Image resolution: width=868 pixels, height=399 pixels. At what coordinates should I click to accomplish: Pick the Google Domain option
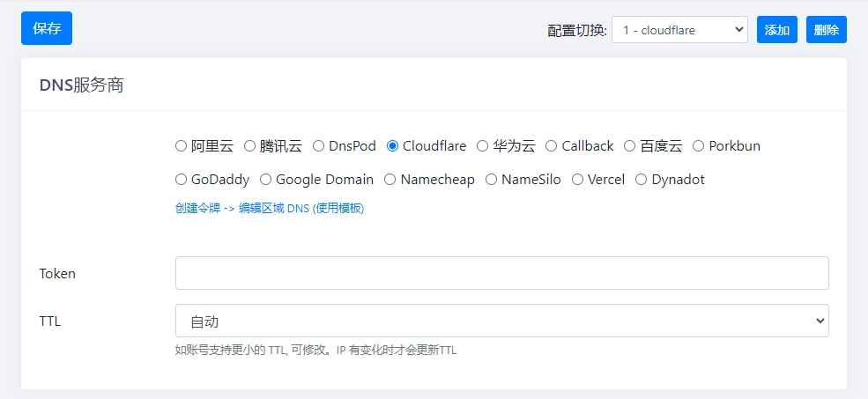click(266, 180)
